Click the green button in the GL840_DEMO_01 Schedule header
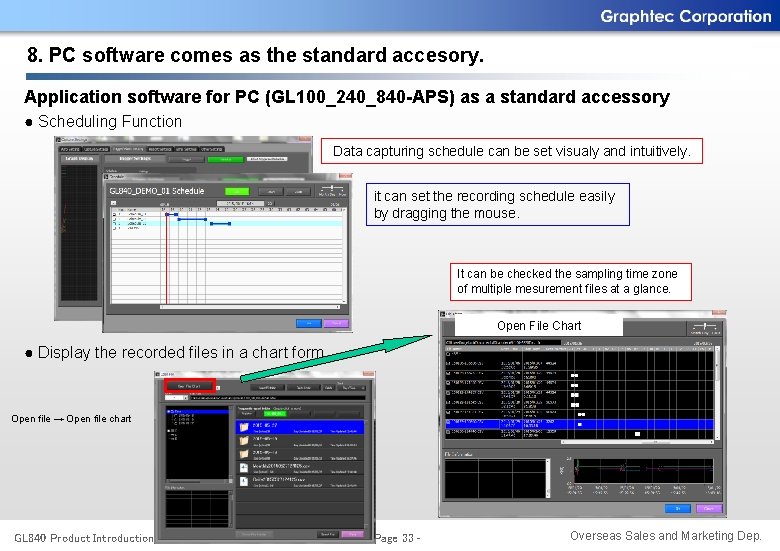This screenshot has width=780, height=551. pos(237,191)
